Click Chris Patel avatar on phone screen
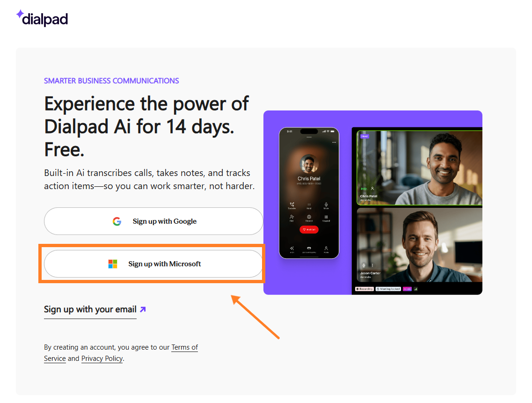 click(309, 164)
